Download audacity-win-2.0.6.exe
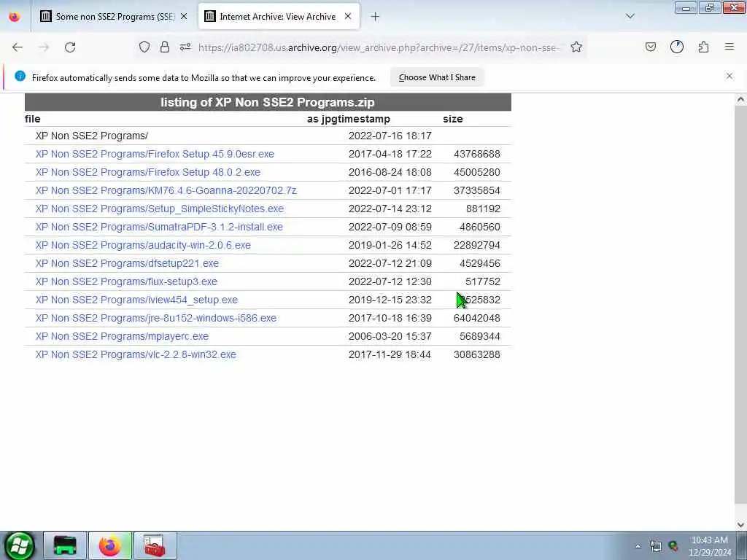This screenshot has height=560, width=747. coord(143,245)
